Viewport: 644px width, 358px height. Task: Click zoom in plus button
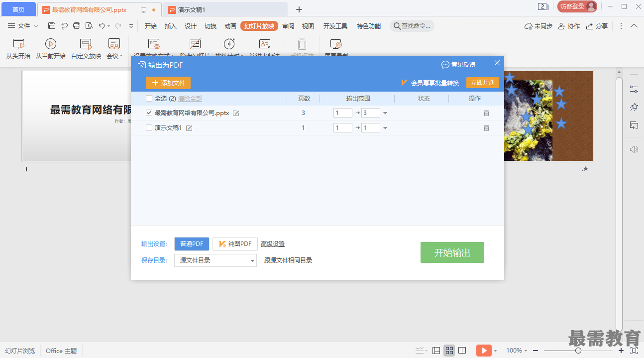tap(621, 351)
